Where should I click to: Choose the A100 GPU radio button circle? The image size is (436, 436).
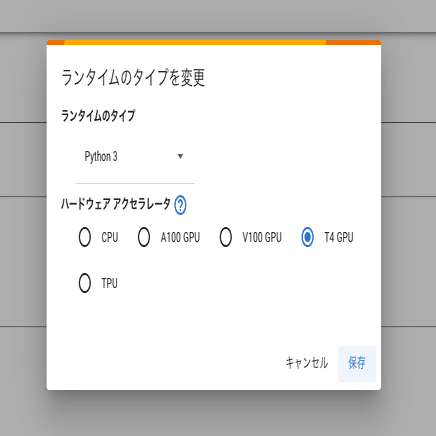click(144, 237)
